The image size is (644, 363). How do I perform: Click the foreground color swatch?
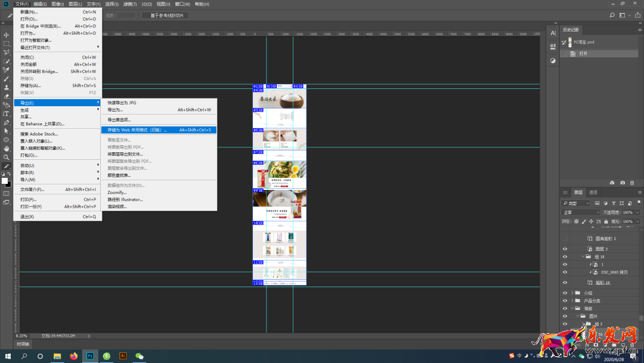(x=5, y=180)
